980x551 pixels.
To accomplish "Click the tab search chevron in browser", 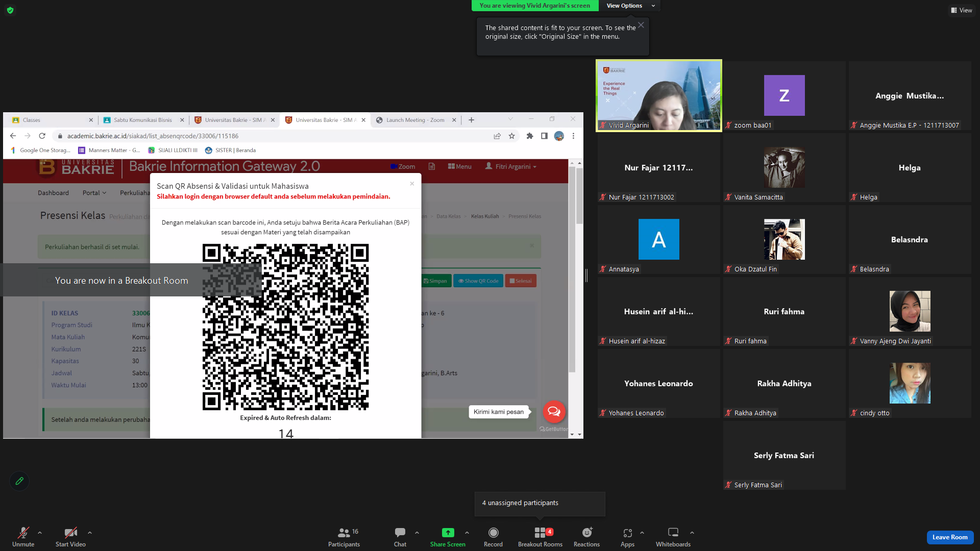I will [x=510, y=119].
